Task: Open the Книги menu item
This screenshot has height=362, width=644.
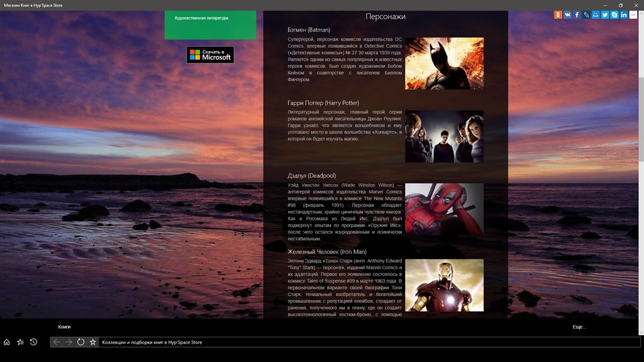Action: pyautogui.click(x=64, y=327)
